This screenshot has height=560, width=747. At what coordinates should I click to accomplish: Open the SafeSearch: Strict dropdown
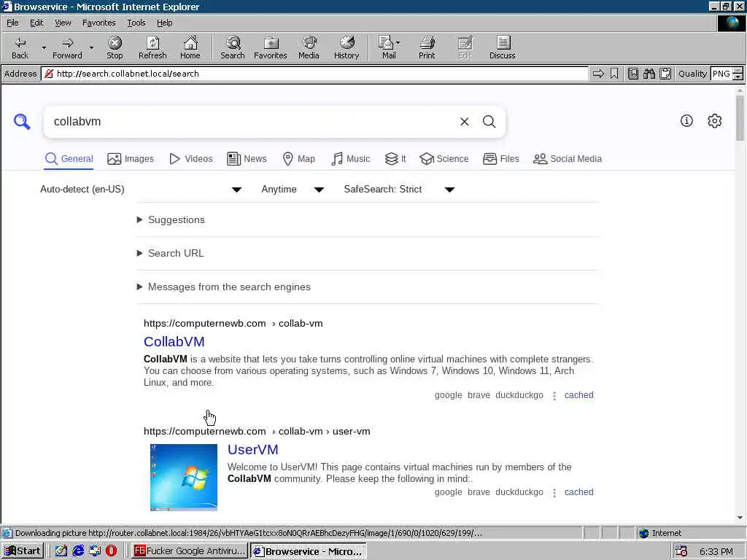(399, 189)
